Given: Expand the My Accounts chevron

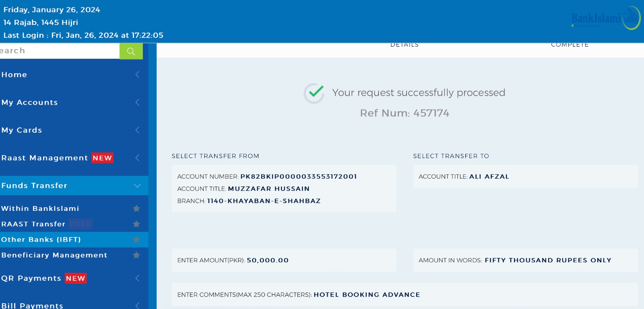Looking at the screenshot, I should tap(137, 102).
